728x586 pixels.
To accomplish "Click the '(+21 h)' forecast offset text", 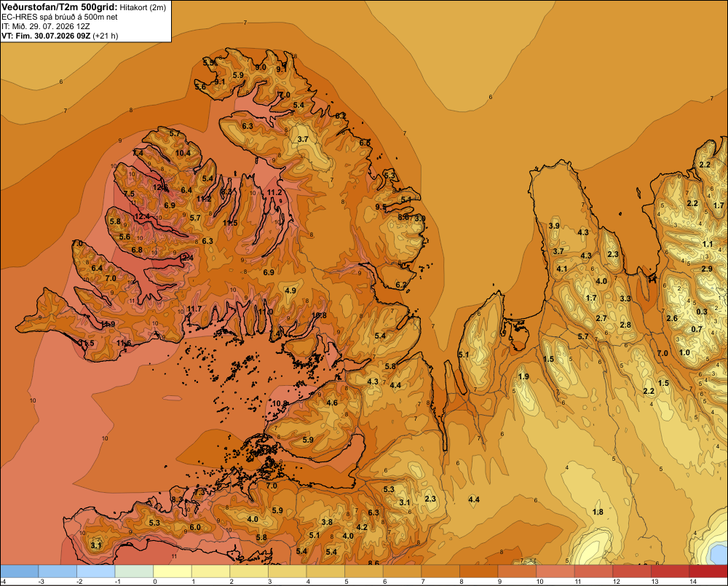I will (x=106, y=36).
